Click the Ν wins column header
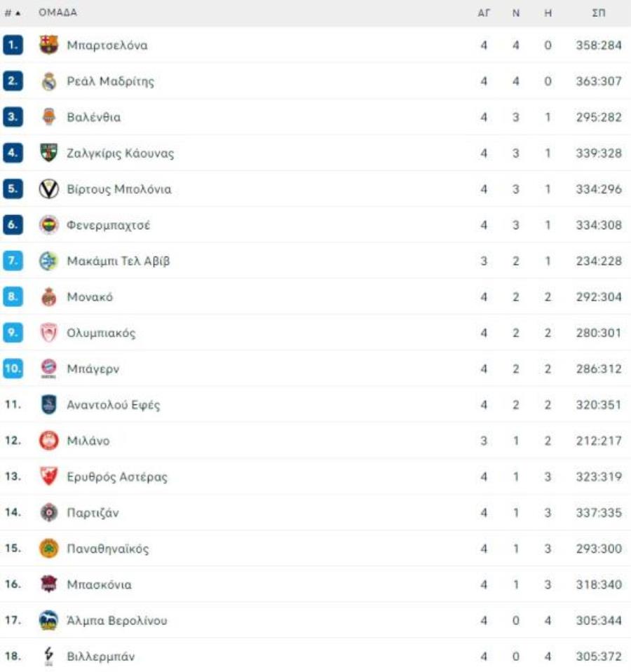631x672 pixels. (516, 13)
